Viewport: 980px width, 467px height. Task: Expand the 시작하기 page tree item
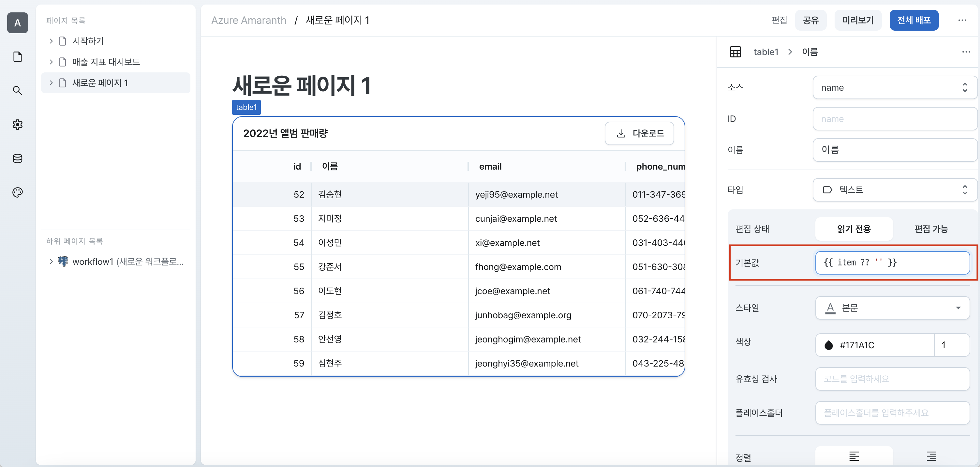[51, 41]
